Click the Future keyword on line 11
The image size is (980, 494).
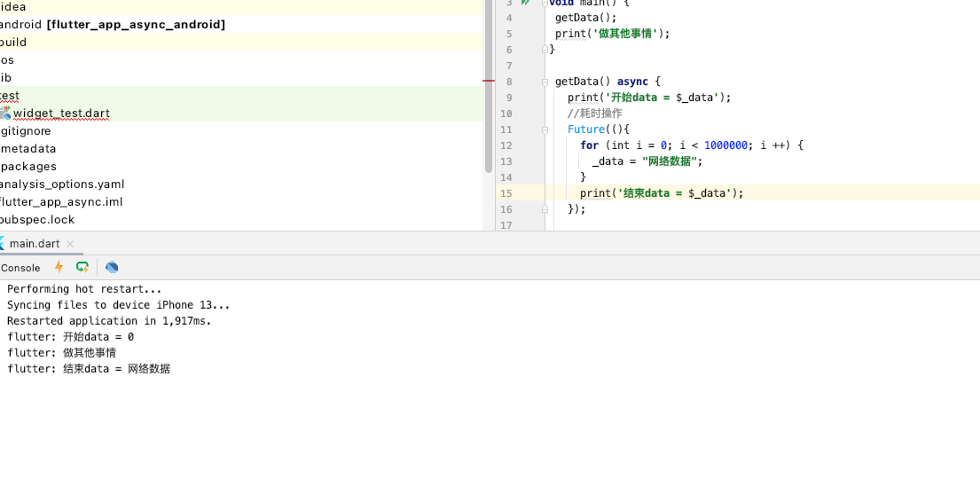coord(586,129)
